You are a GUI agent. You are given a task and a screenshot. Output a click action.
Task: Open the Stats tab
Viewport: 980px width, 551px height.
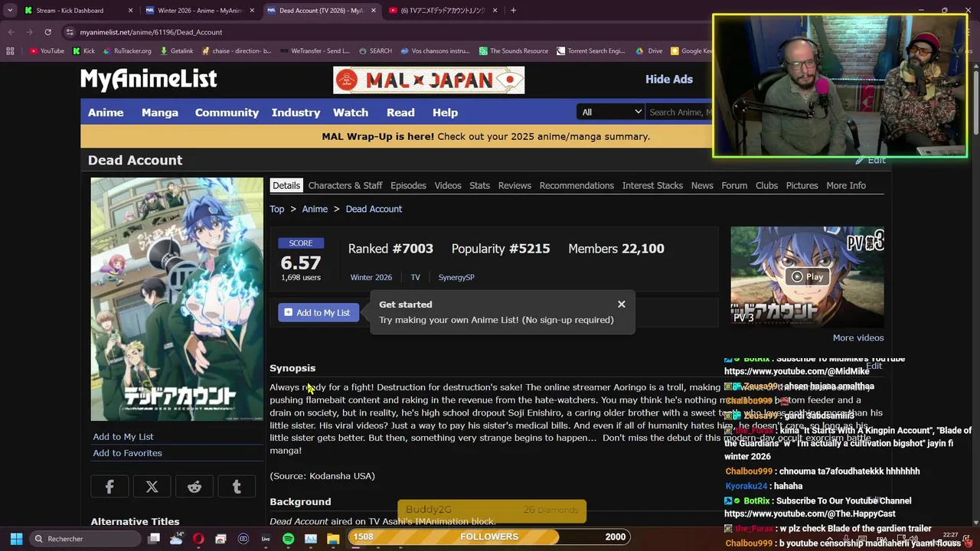pyautogui.click(x=479, y=185)
